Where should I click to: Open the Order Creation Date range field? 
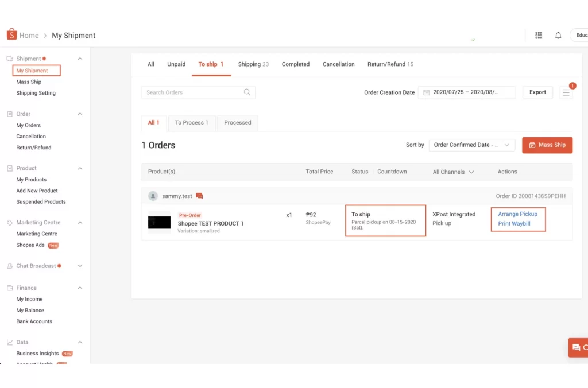click(466, 92)
